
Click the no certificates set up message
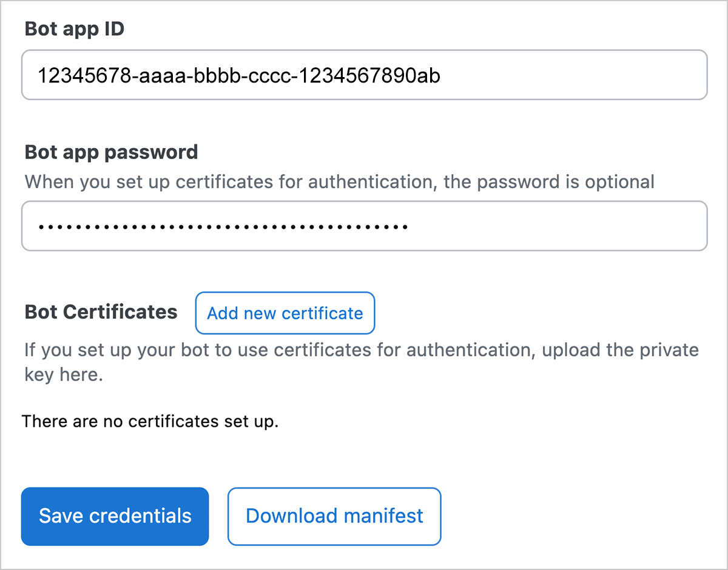150,421
